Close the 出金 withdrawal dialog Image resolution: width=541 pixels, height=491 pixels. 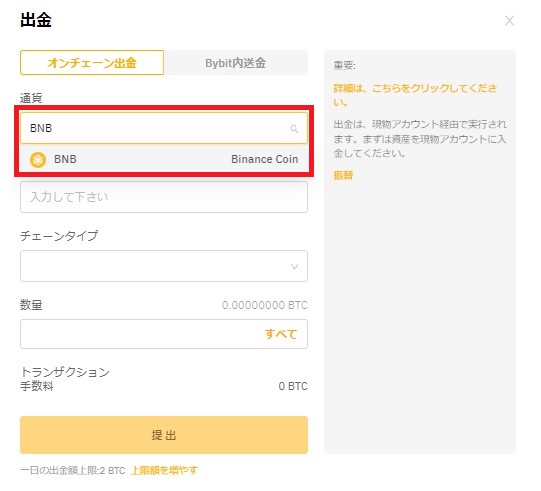tap(509, 21)
